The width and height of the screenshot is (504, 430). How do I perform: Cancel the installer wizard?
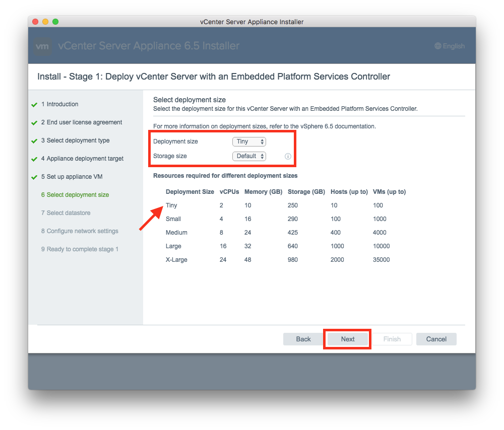pos(436,339)
